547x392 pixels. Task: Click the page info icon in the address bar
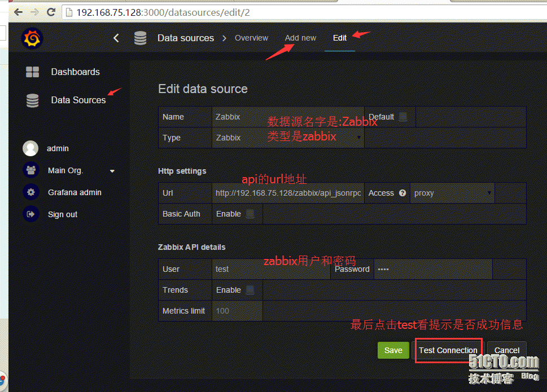[x=69, y=12]
